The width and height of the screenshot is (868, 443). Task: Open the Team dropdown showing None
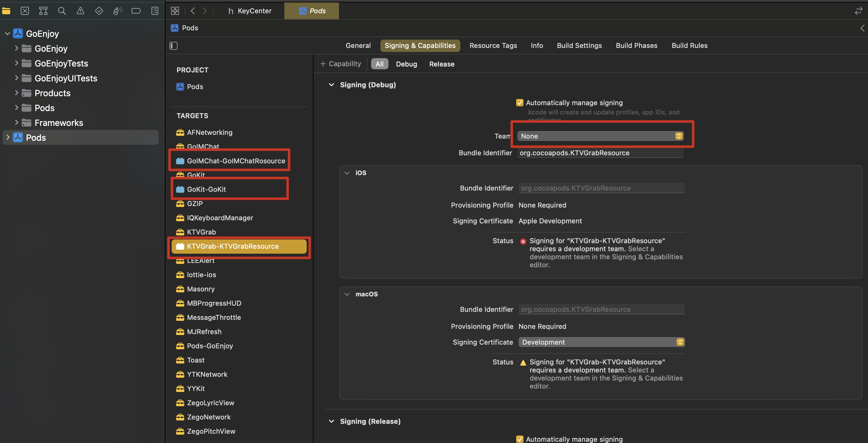pos(600,136)
